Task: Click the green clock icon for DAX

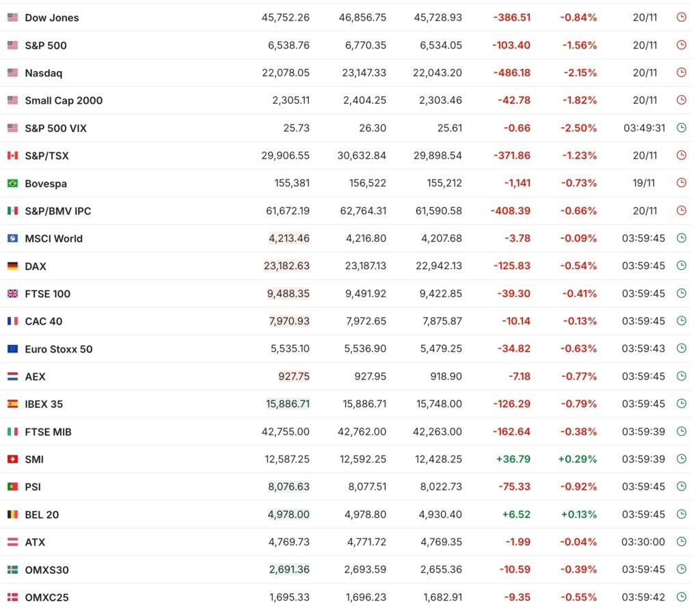Action: [681, 266]
